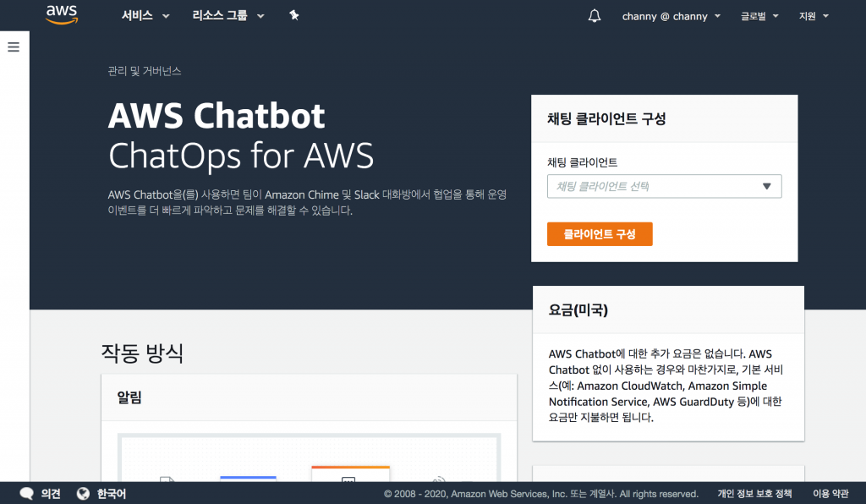Click the 알림 card heading

(x=129, y=397)
